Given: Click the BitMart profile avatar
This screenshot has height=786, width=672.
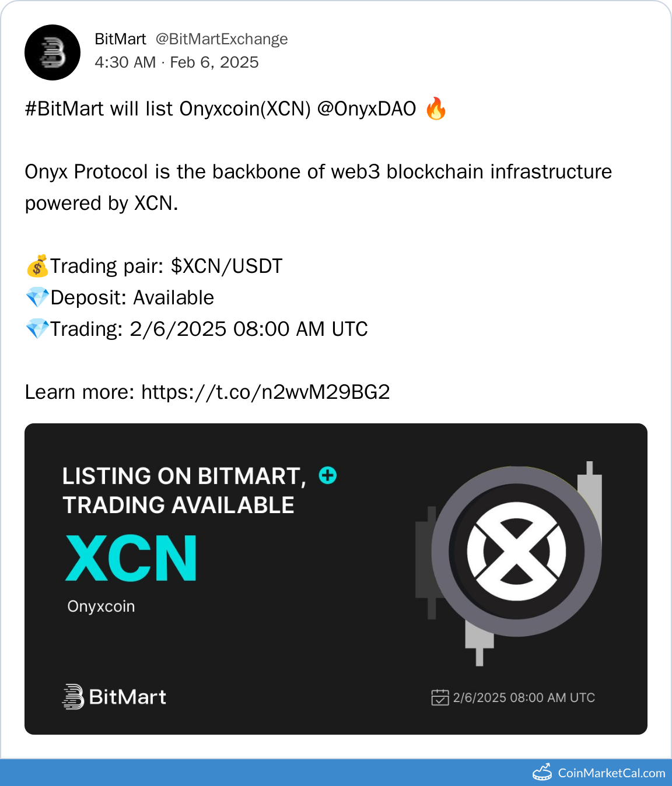Looking at the screenshot, I should pos(52,52).
